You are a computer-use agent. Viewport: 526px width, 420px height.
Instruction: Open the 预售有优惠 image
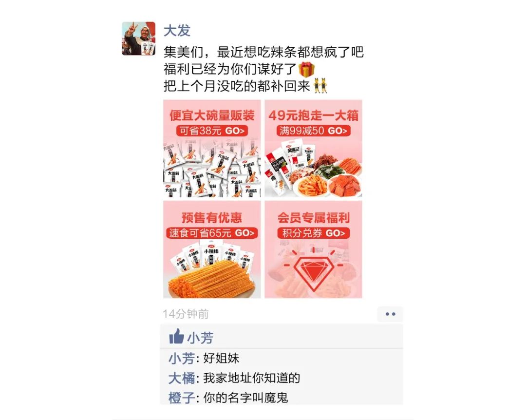pos(212,249)
